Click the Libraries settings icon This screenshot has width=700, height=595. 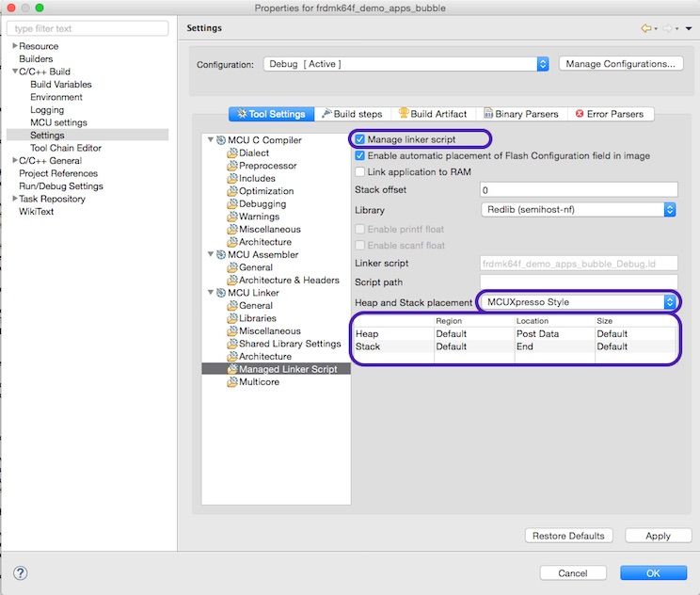pyautogui.click(x=232, y=318)
